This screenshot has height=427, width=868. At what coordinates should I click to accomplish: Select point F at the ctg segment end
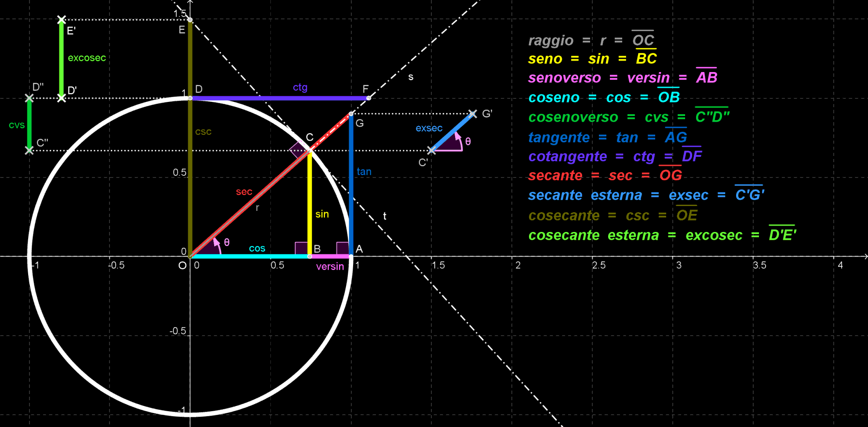tap(368, 98)
